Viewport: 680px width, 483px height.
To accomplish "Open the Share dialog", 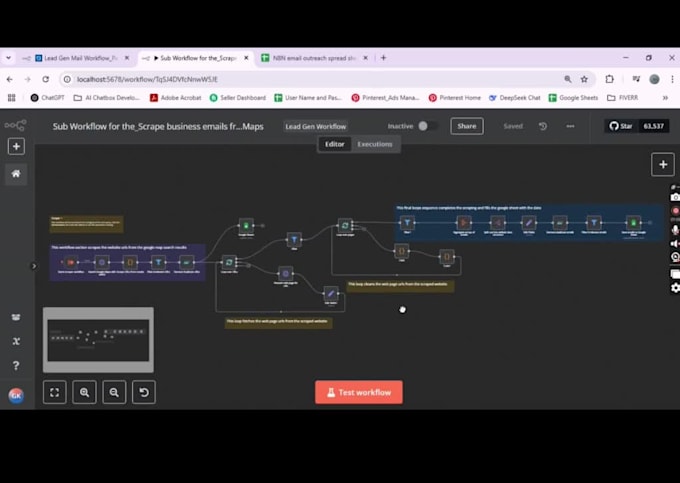I will (466, 126).
